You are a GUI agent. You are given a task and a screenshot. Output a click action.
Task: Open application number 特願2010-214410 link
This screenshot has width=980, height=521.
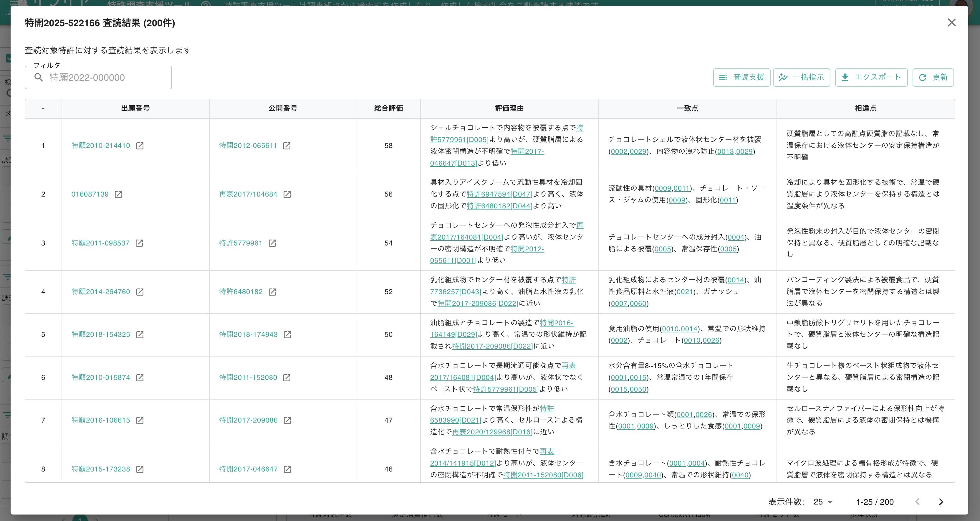tap(101, 146)
